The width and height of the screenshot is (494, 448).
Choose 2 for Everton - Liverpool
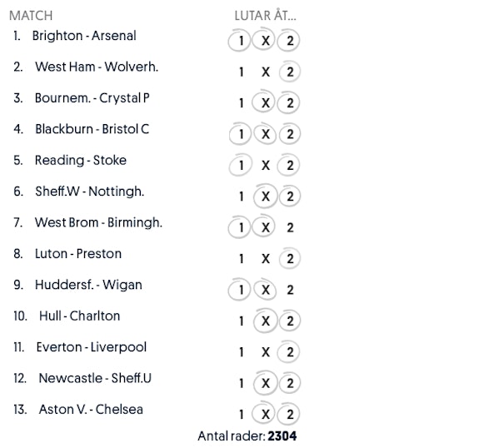click(290, 352)
